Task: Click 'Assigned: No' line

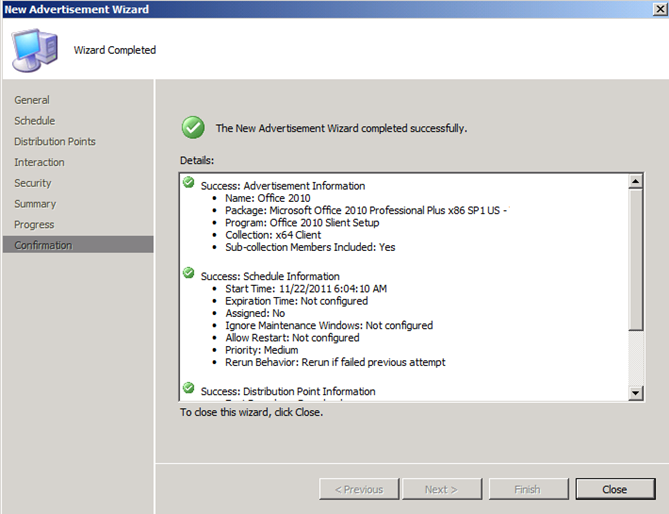Action: coord(255,314)
